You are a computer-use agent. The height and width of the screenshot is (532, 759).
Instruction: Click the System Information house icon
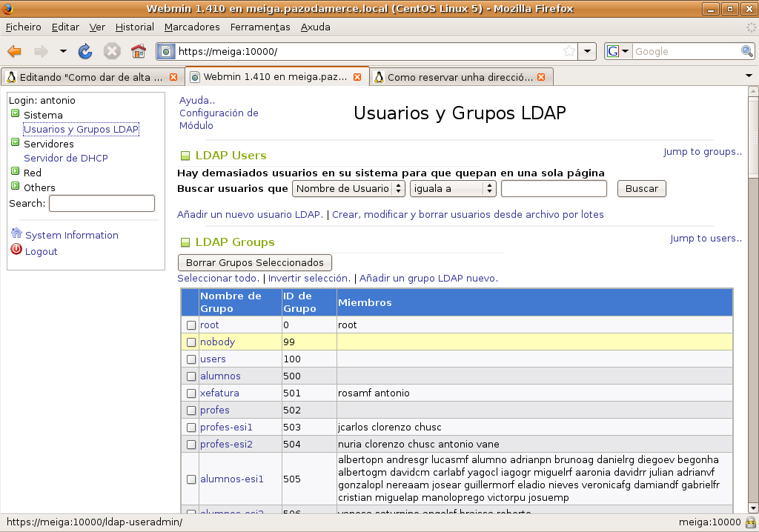pyautogui.click(x=16, y=234)
